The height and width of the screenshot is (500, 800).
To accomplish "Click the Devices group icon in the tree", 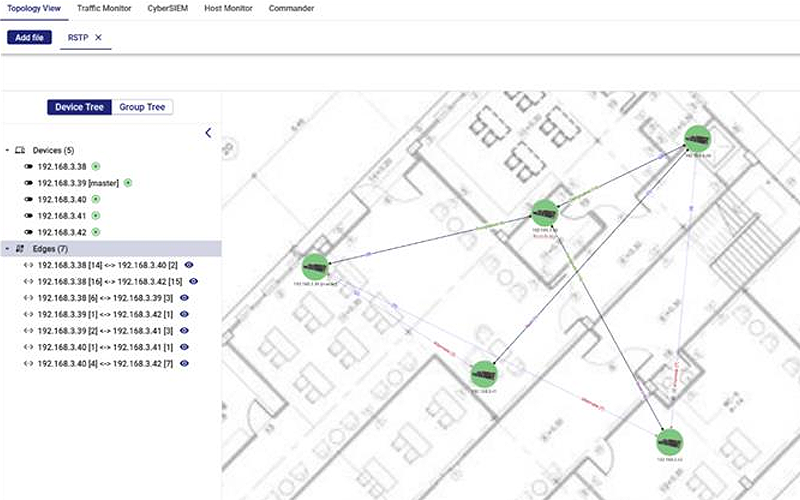I will click(20, 150).
